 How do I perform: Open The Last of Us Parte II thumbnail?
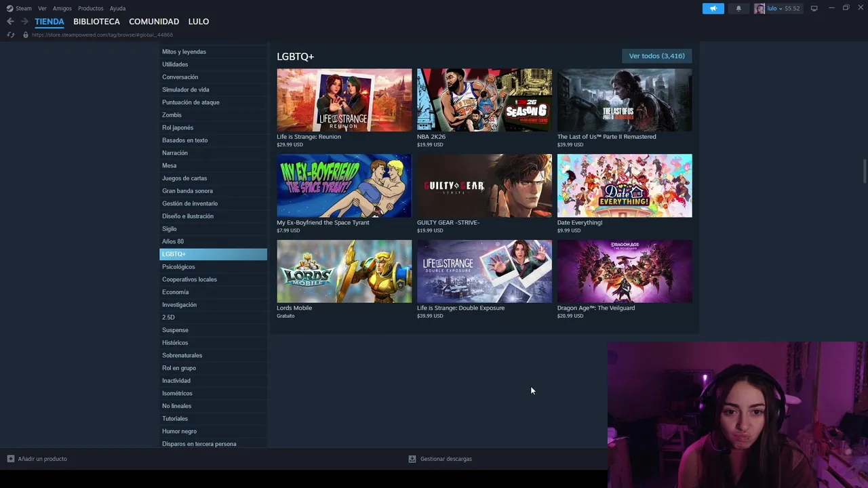click(625, 100)
